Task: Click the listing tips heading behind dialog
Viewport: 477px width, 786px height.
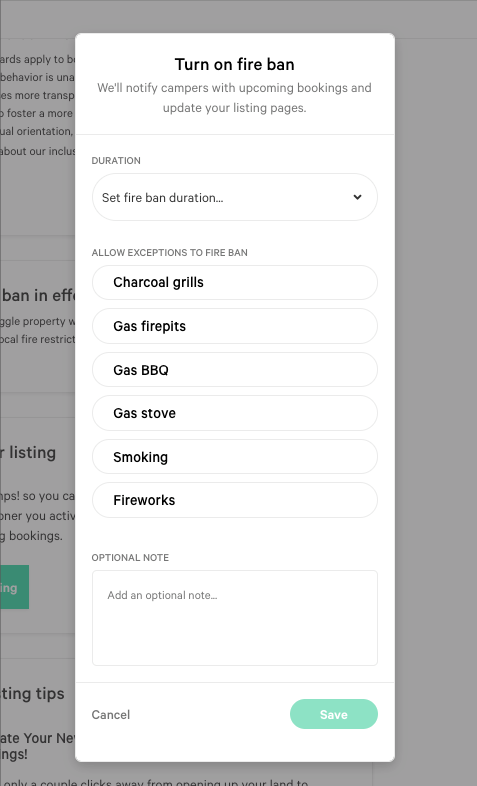Action: point(32,694)
